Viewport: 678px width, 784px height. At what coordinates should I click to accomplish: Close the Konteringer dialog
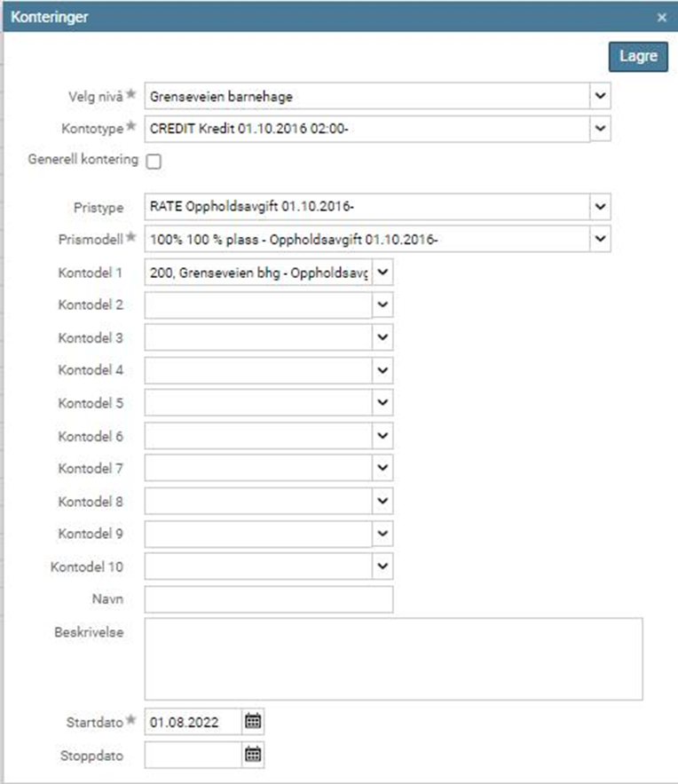pyautogui.click(x=661, y=17)
